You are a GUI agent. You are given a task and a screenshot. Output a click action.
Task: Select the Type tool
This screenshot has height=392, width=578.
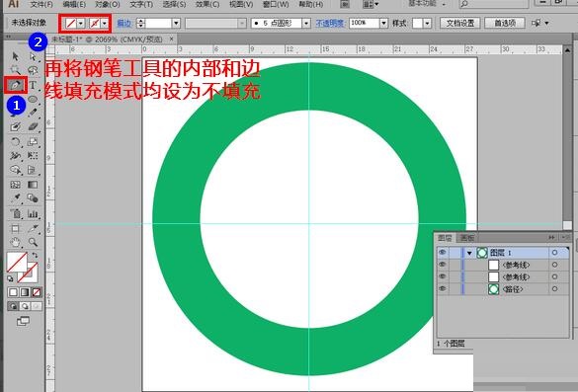coord(33,86)
